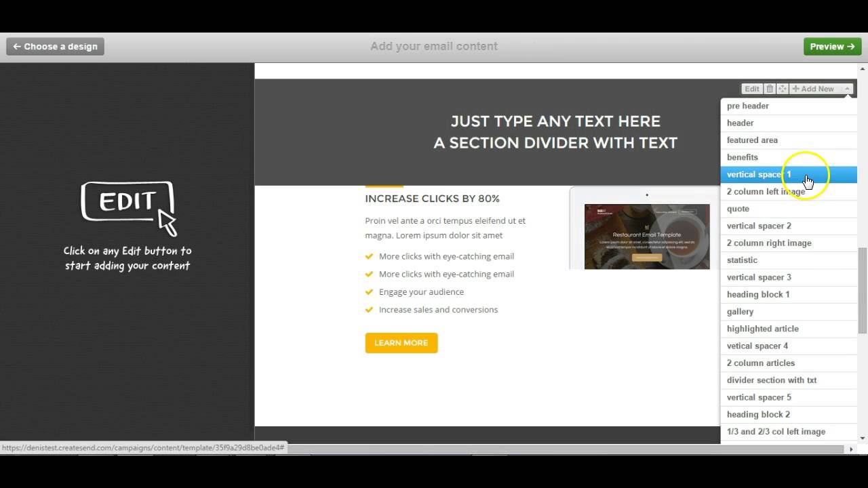Viewport: 868px width, 488px height.
Task: Click the scrollbar down arrow at bottom
Action: pyautogui.click(x=863, y=438)
